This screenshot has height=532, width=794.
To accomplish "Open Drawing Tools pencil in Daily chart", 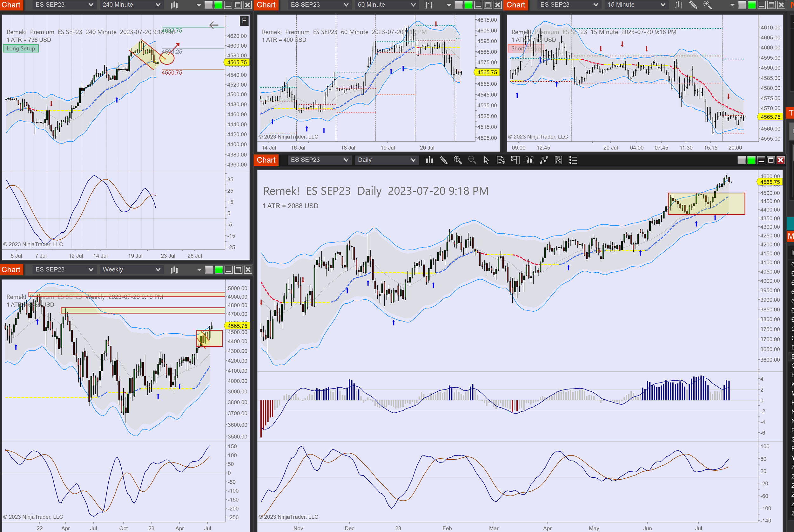I will 443,160.
